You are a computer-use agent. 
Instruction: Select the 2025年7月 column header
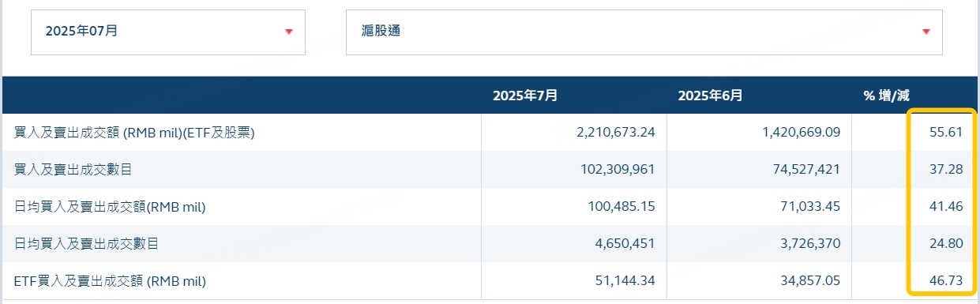(x=525, y=95)
